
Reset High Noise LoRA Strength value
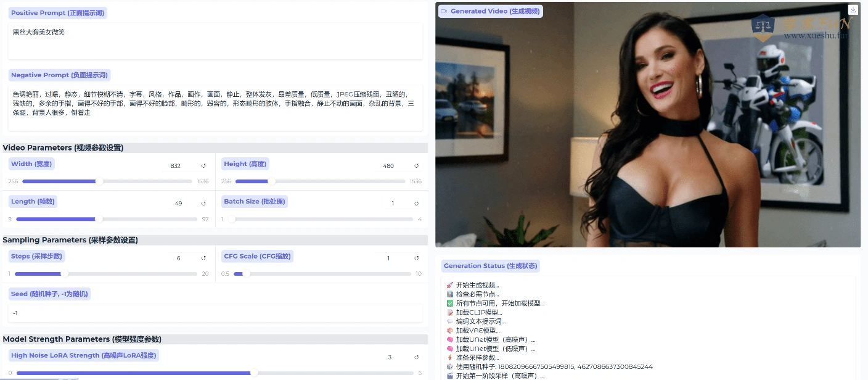pyautogui.click(x=416, y=357)
